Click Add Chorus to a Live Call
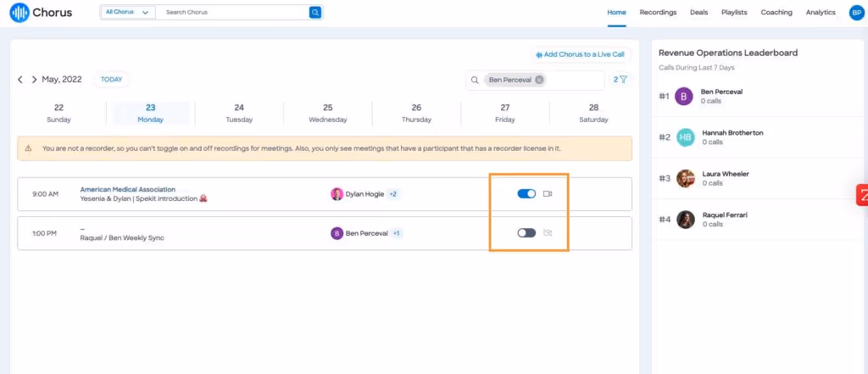This screenshot has height=374, width=868. 580,55
